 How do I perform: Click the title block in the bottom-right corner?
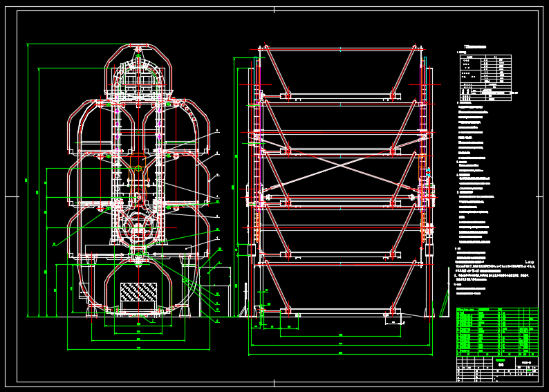pyautogui.click(x=497, y=369)
